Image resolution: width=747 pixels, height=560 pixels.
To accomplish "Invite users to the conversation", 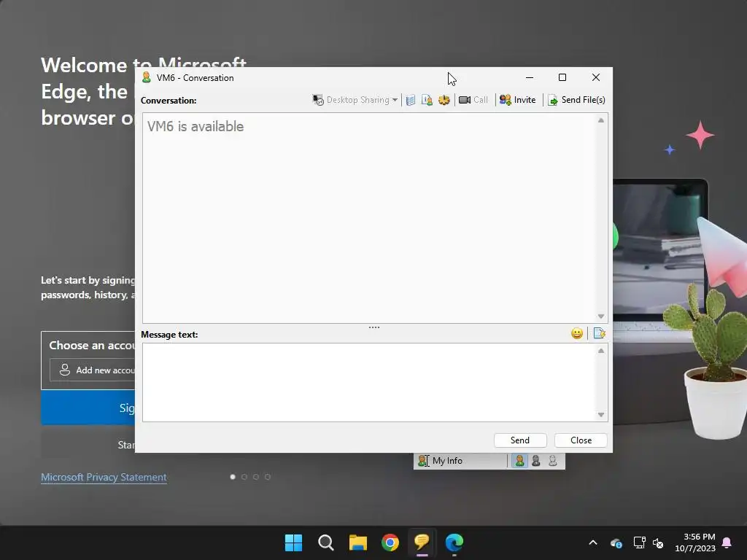I will point(517,100).
